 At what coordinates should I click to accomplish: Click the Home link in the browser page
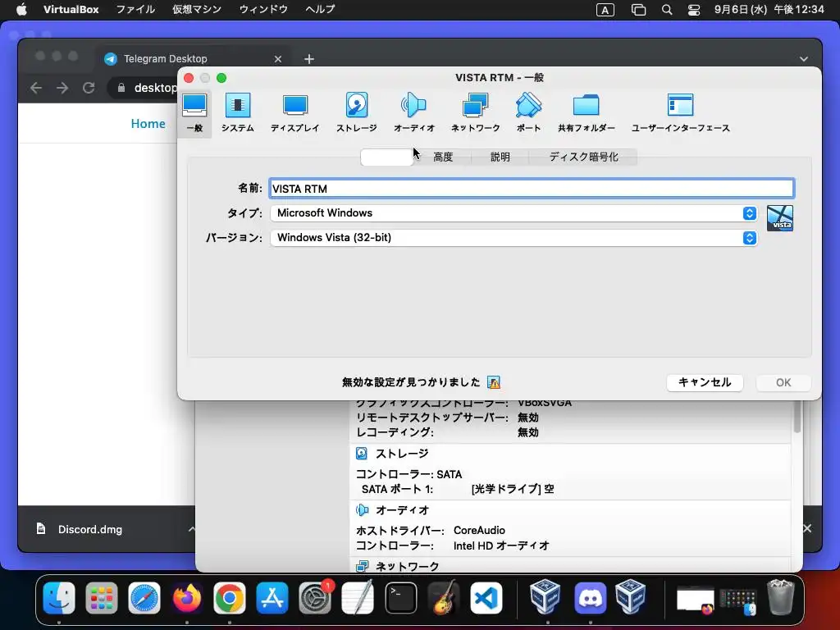tap(148, 124)
